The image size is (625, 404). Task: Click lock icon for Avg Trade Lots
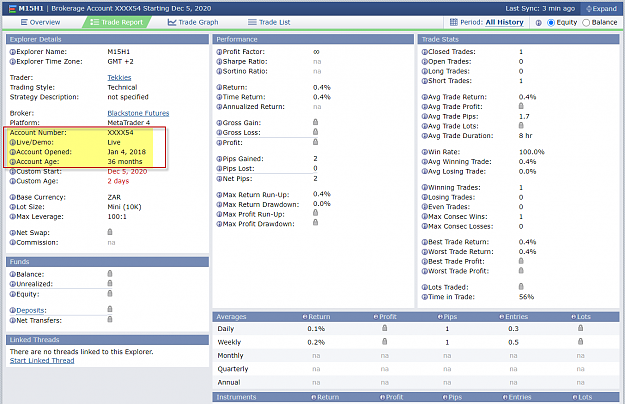[521, 126]
